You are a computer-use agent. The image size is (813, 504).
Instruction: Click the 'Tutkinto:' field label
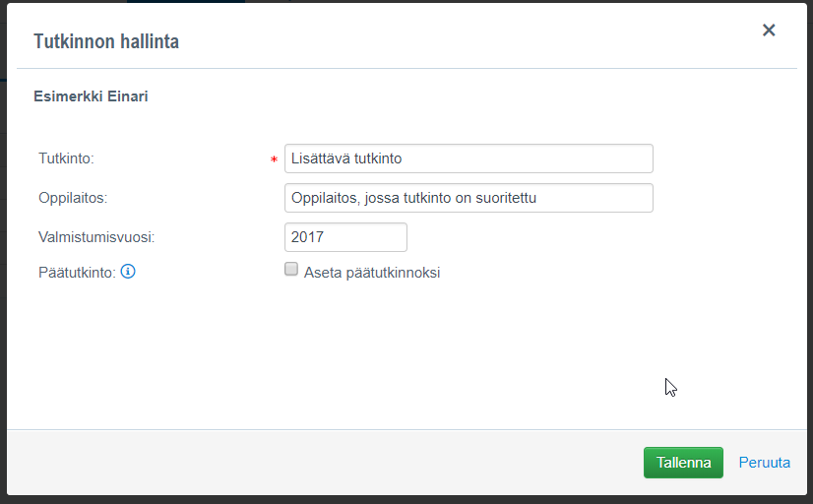pos(66,158)
